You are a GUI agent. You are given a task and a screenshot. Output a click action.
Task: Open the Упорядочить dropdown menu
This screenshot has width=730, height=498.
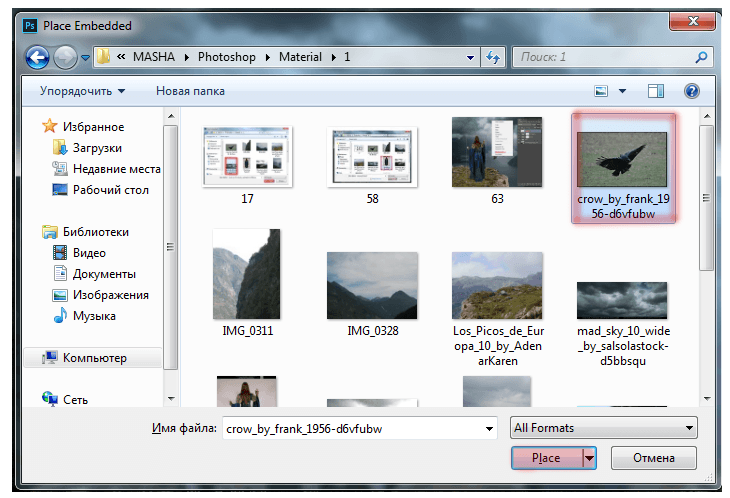pos(83,91)
